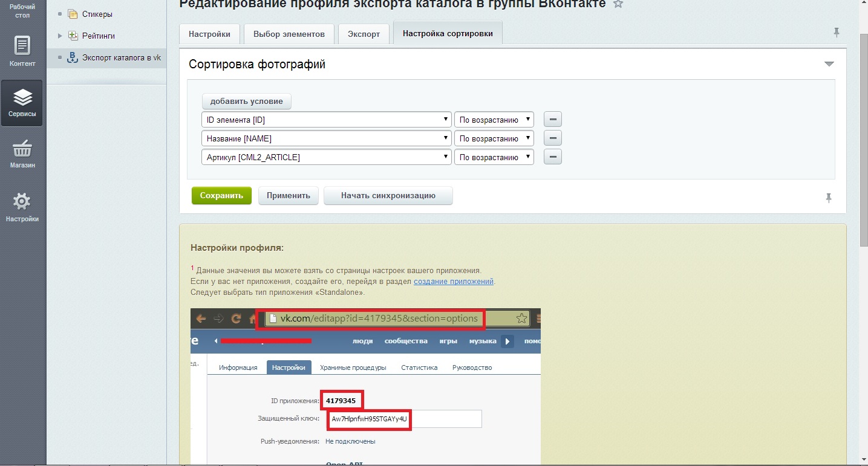Open the Экспорт tab
The image size is (868, 466).
363,34
